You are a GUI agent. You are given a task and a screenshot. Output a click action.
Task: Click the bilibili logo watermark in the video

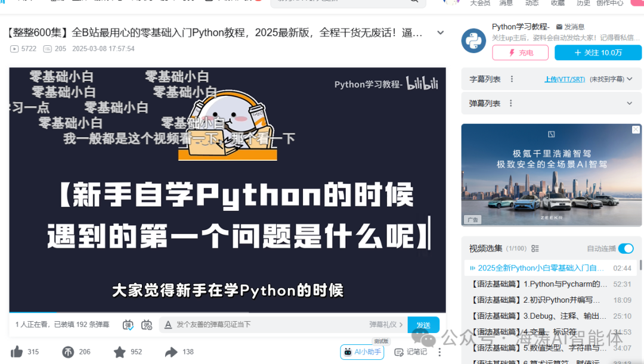(x=422, y=83)
